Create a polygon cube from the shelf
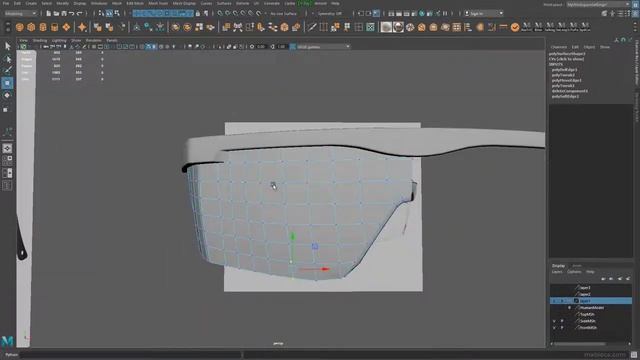This screenshot has width=640, height=360. [31, 27]
